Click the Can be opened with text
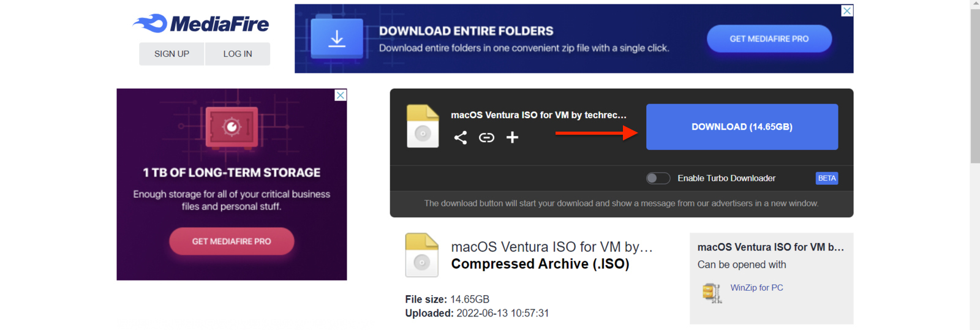The image size is (980, 330). pos(742,264)
